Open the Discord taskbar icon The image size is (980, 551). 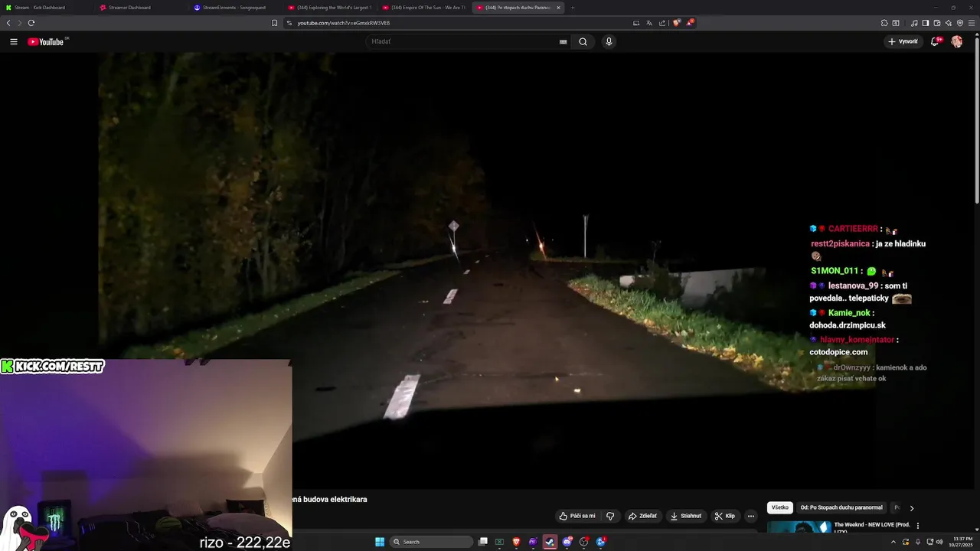pos(567,542)
